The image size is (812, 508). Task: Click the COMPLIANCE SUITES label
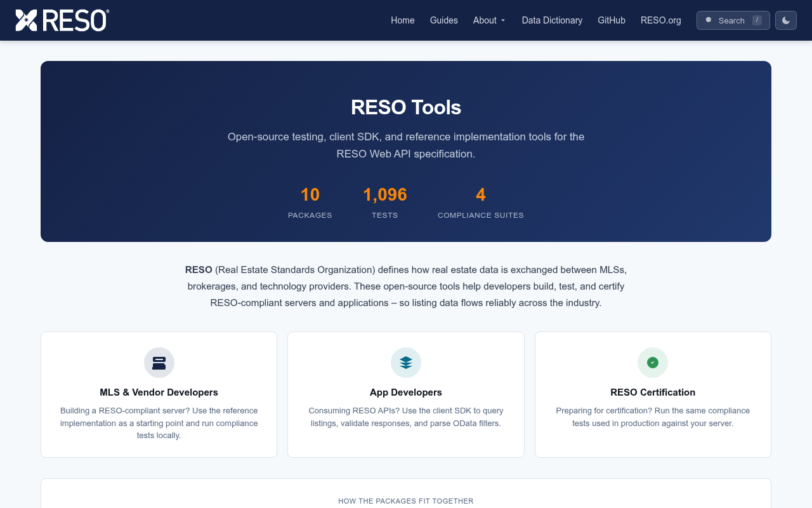tap(481, 215)
